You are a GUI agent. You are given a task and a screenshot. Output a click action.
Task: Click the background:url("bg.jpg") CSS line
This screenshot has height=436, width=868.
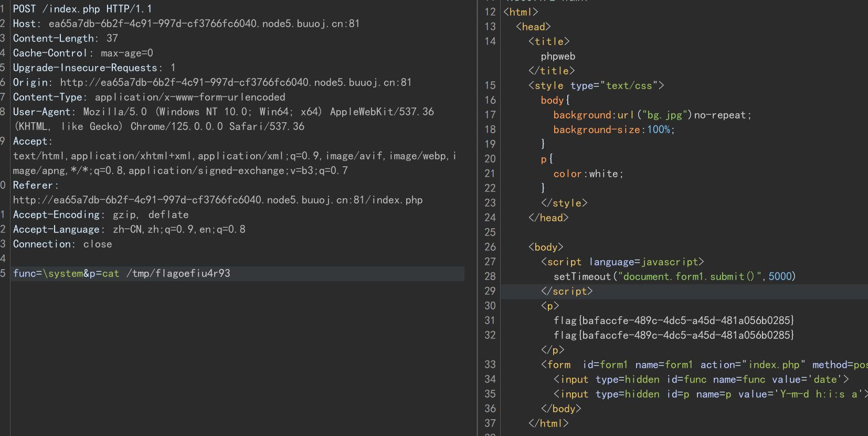pyautogui.click(x=652, y=114)
